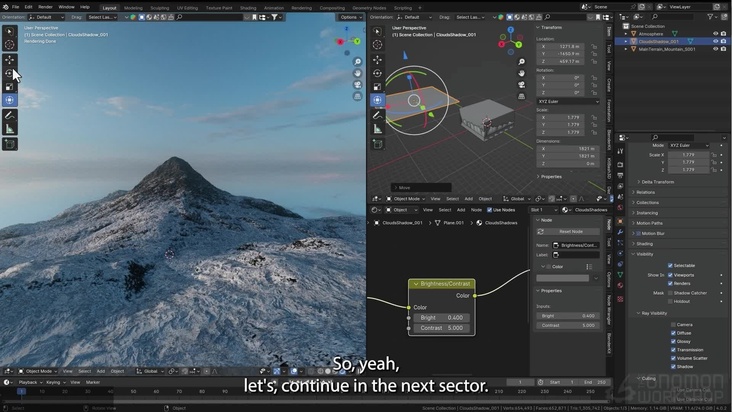The height and width of the screenshot is (412, 732).
Task: Switch to the Modeling workspace tab
Action: [133, 8]
